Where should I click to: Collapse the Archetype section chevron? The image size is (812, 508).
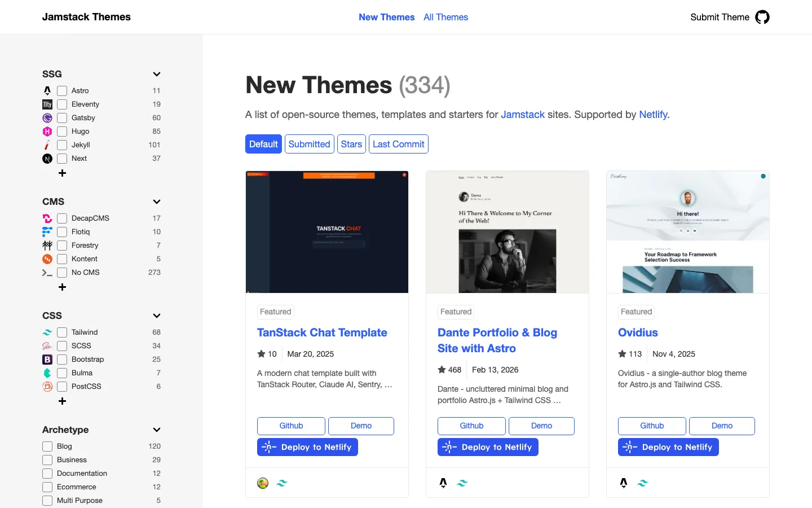pyautogui.click(x=157, y=430)
